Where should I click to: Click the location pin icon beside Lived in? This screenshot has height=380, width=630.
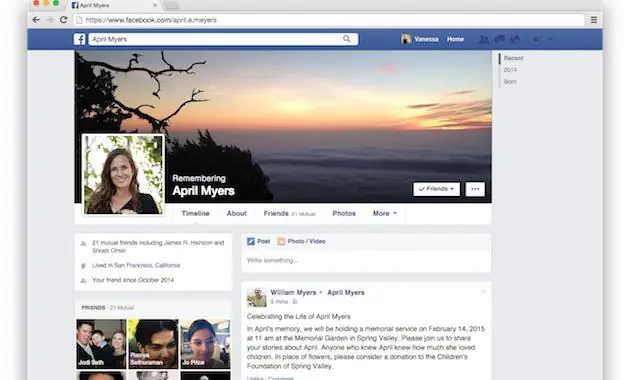(x=84, y=266)
